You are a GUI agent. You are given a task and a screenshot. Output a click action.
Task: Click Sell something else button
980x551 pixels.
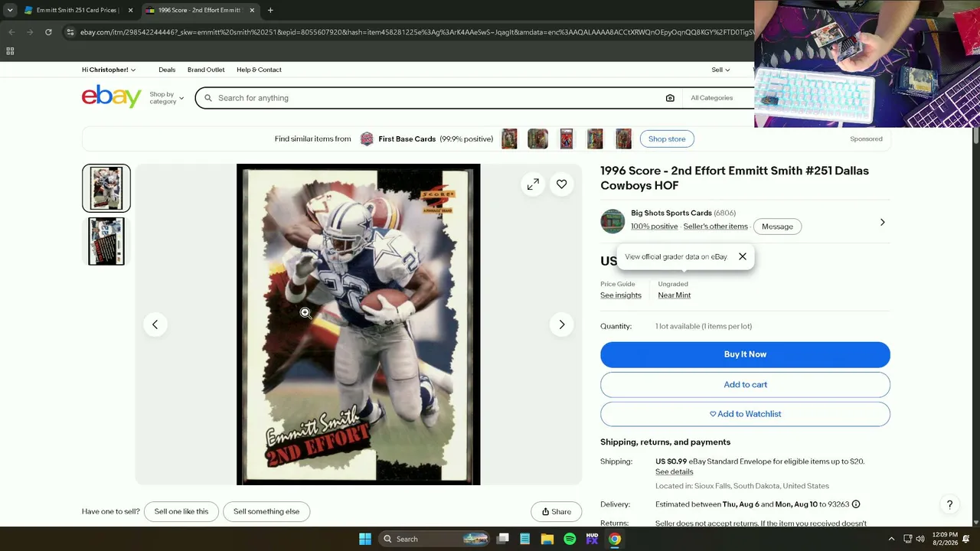click(266, 512)
